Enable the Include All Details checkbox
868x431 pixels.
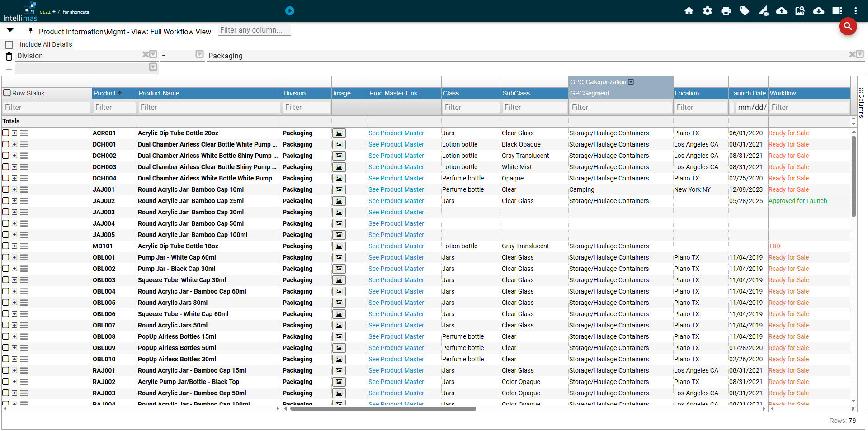pyautogui.click(x=9, y=45)
